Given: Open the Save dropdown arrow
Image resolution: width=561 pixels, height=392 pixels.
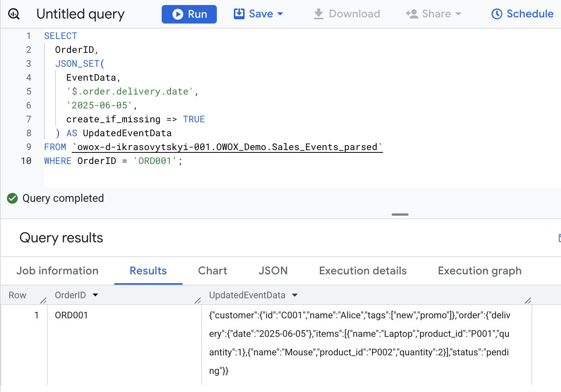Looking at the screenshot, I should 280,14.
